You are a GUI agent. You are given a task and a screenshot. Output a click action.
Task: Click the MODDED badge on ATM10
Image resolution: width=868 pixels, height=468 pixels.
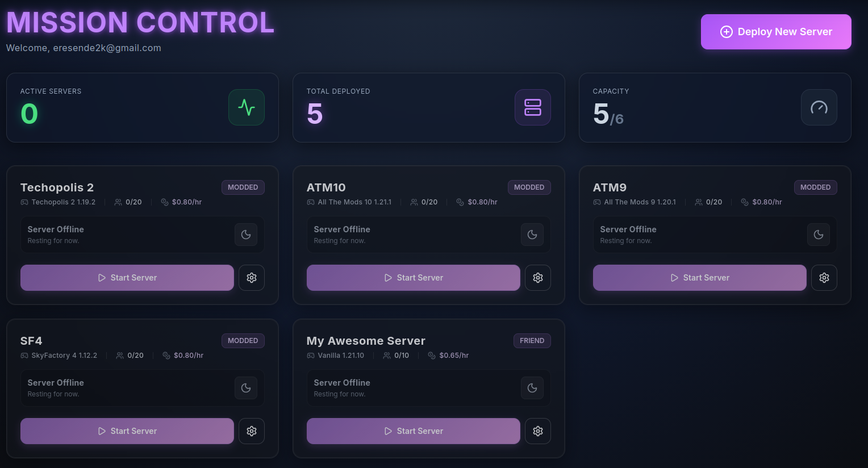(529, 187)
